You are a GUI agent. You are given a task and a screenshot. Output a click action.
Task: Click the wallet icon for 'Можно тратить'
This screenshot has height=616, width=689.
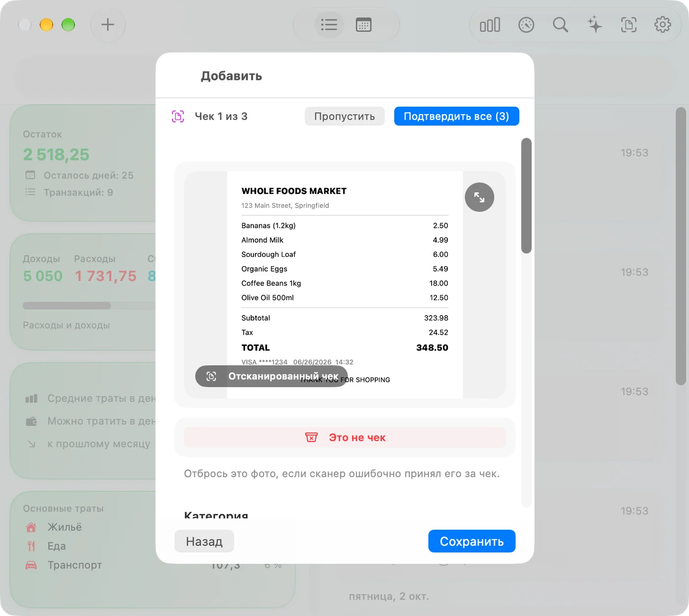[x=31, y=421]
